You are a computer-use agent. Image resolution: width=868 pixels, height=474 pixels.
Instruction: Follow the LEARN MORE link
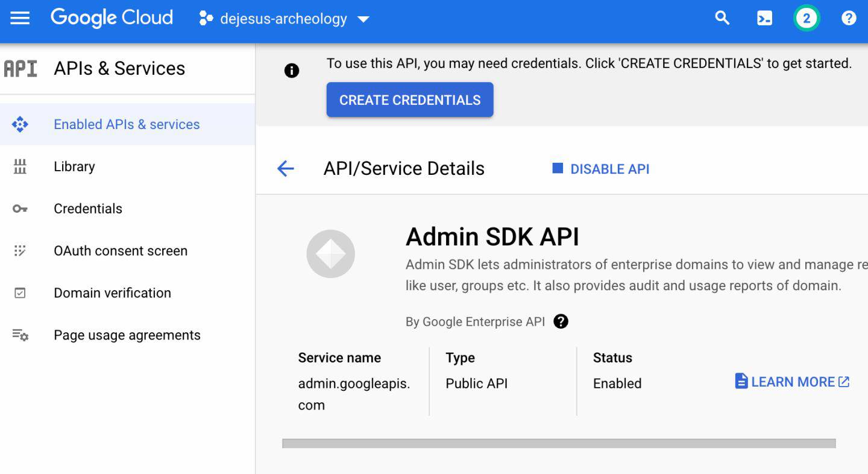pyautogui.click(x=792, y=382)
